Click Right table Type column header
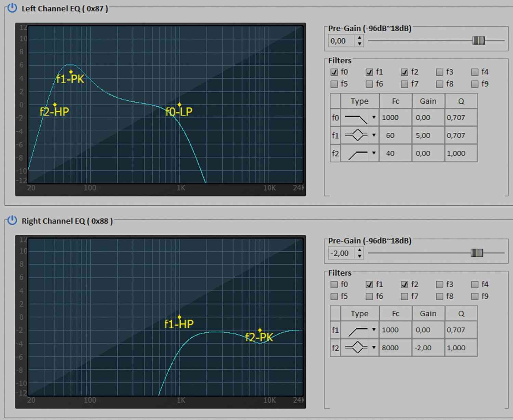 360,314
